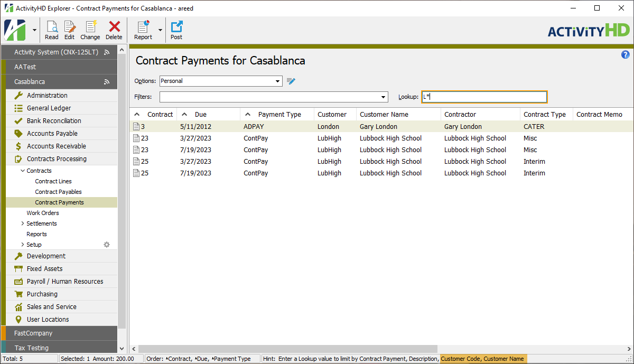The image size is (634, 364).
Task: Click the document icon on the first payment row
Action: (135, 126)
